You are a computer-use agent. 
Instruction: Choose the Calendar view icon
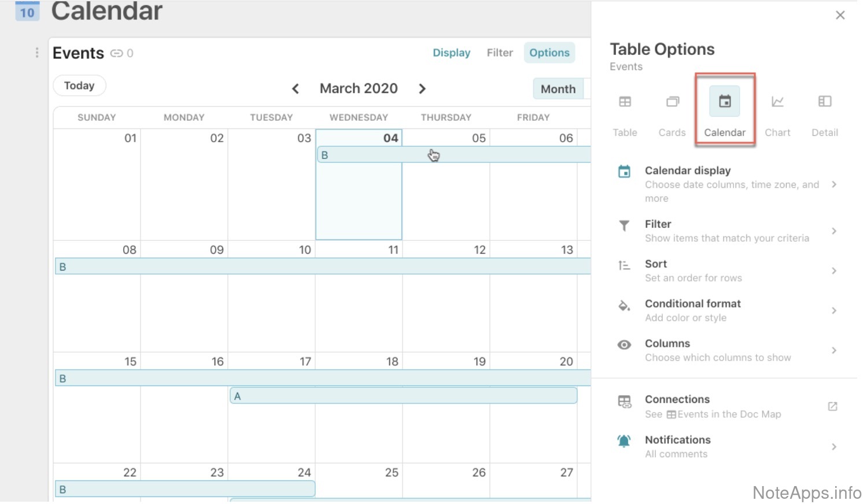click(x=725, y=102)
